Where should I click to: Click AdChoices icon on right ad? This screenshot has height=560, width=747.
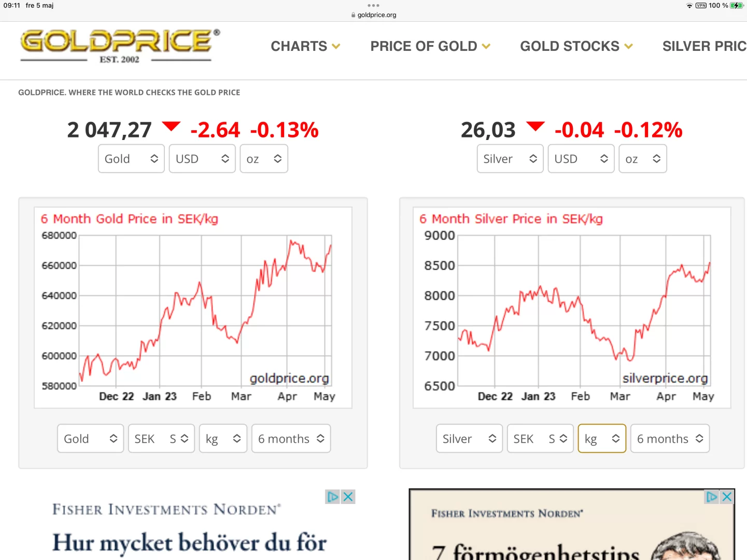pyautogui.click(x=712, y=497)
